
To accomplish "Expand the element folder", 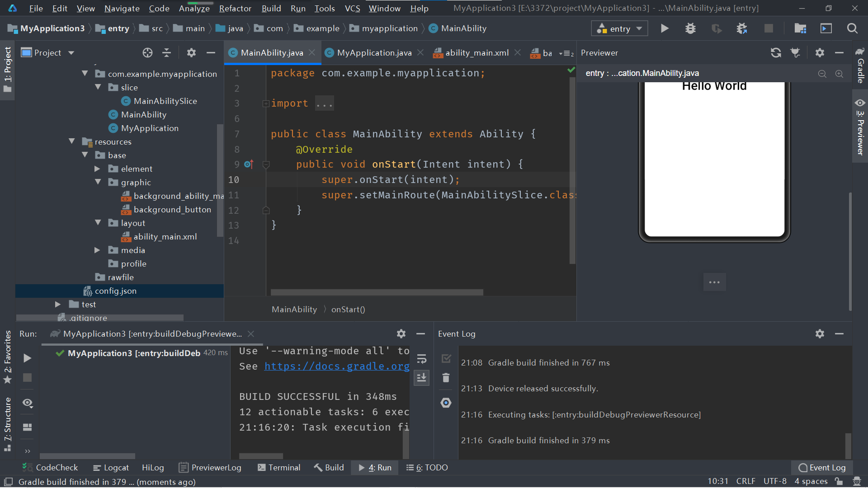I will click(97, 169).
